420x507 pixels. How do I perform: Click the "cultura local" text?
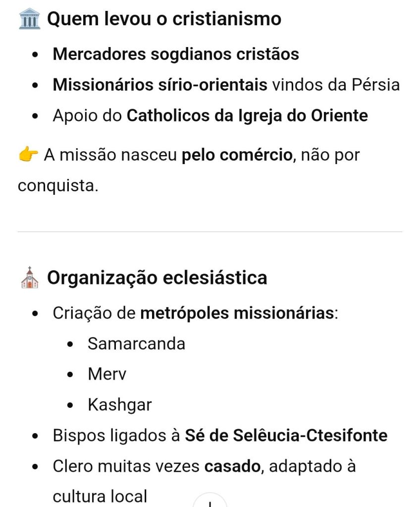click(100, 496)
